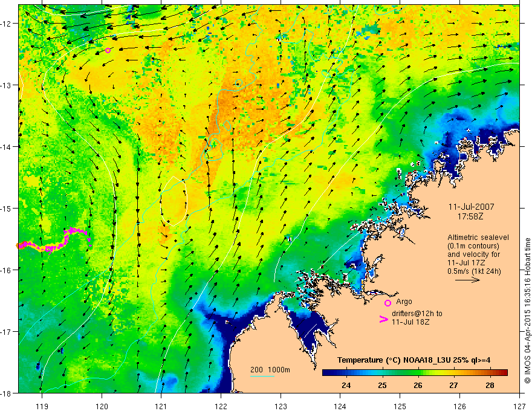
Task: Click the 24 label on the temperature scale
Action: [x=346, y=385]
